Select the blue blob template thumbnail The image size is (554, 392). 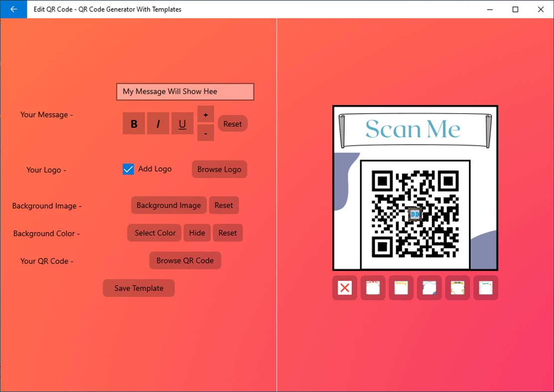(429, 288)
